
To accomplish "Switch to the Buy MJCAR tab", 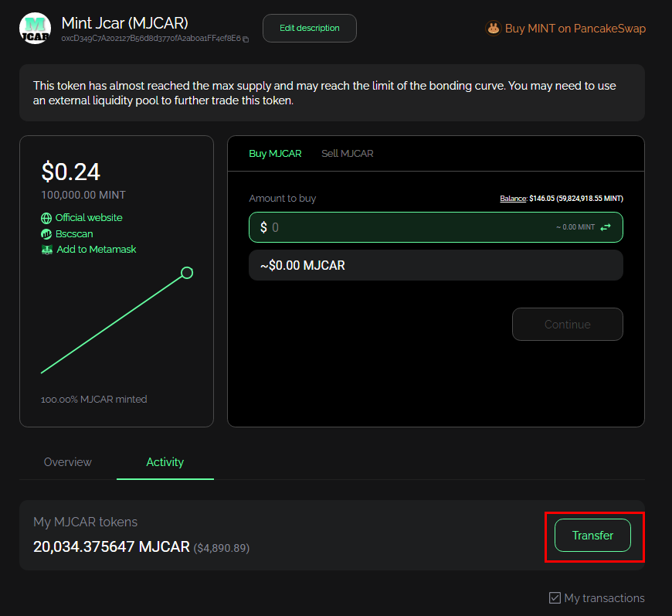I will pos(275,154).
